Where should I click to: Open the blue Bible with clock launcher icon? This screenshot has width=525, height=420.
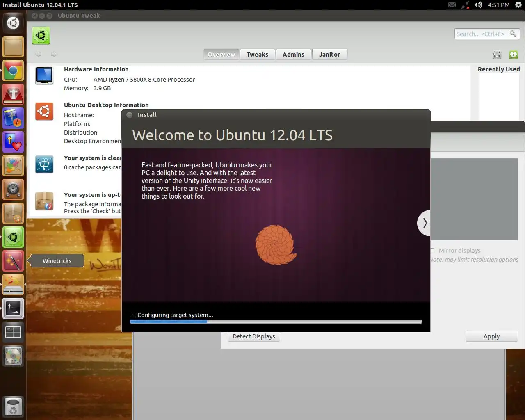[x=13, y=118]
